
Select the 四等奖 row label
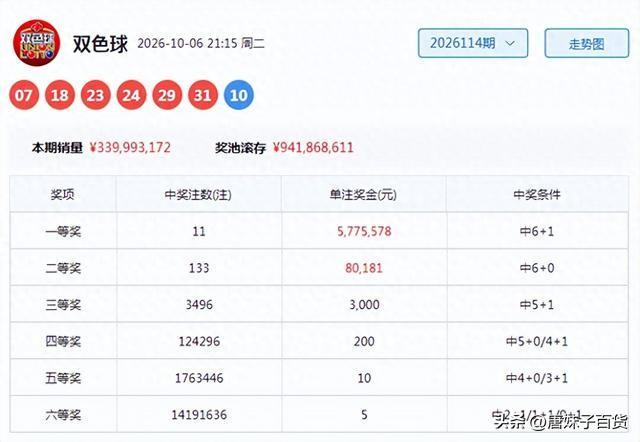pos(63,341)
